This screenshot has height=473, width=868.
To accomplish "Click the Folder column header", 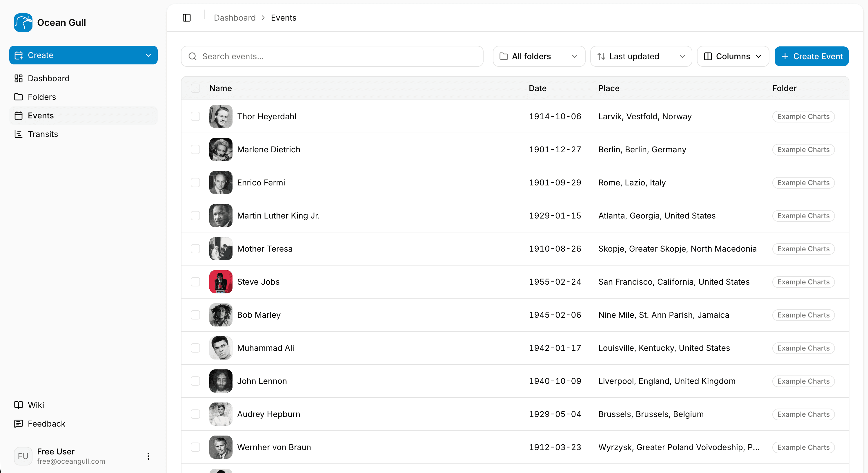I will (x=784, y=88).
